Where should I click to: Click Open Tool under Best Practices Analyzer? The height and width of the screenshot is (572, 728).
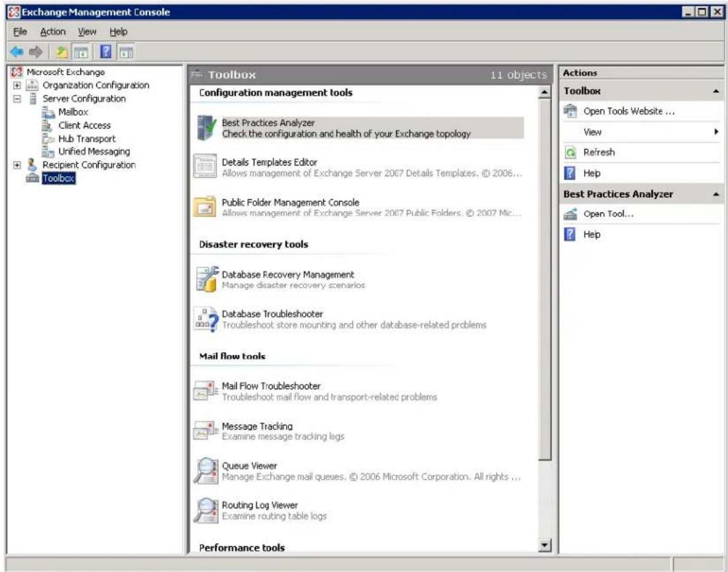[608, 214]
